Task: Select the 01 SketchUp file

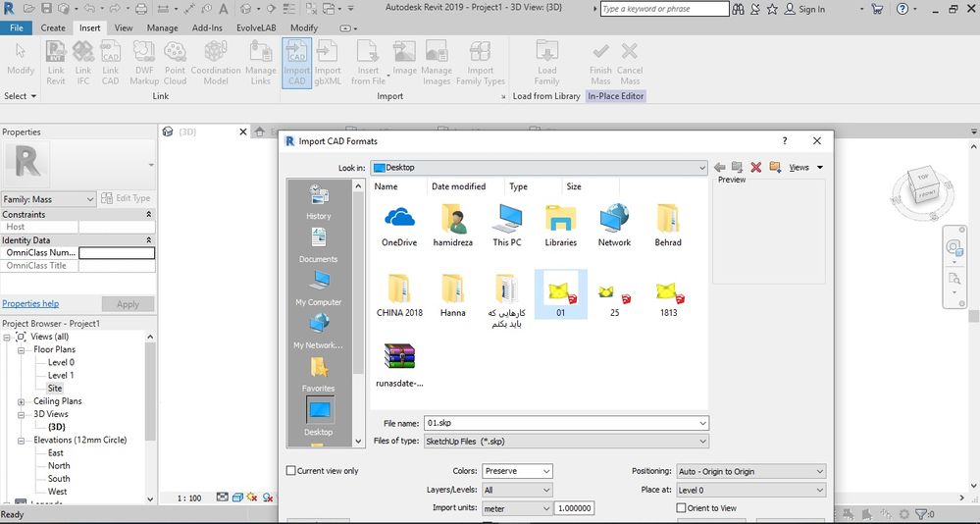Action: coord(560,293)
